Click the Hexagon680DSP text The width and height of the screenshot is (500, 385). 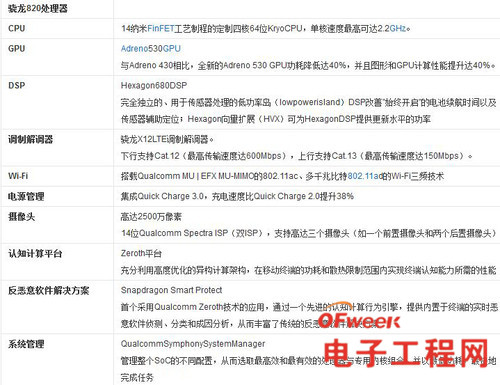click(154, 86)
